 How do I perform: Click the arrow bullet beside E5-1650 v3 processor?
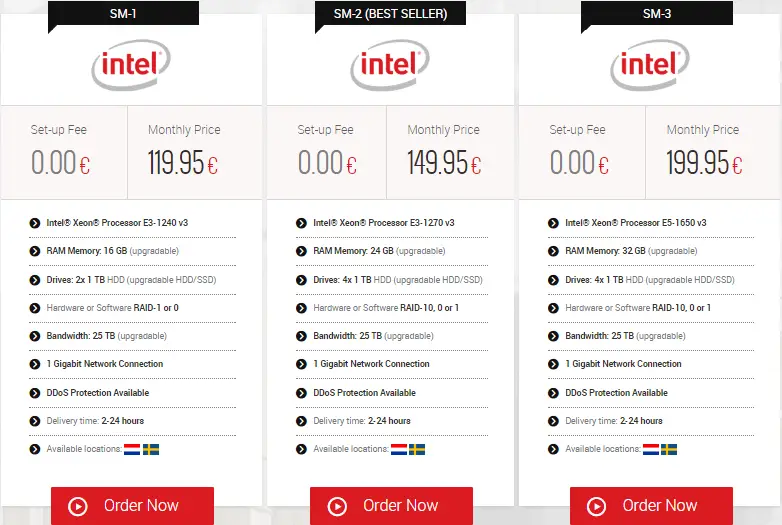coord(553,223)
